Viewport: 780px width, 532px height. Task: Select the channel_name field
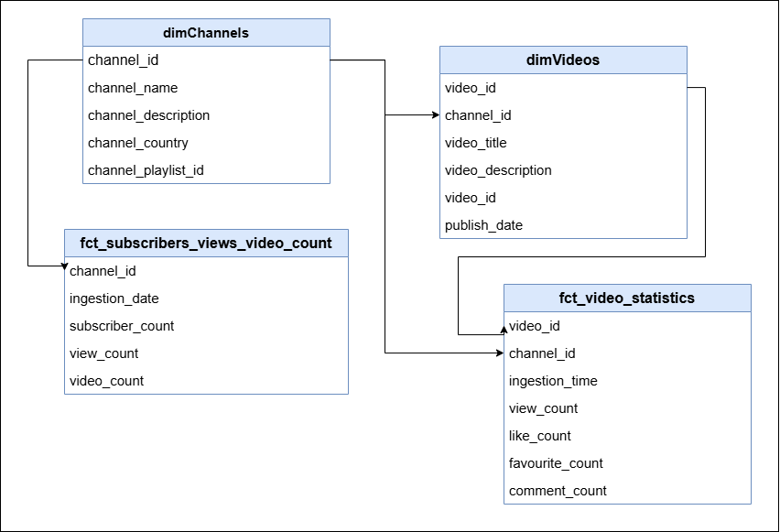(x=206, y=88)
